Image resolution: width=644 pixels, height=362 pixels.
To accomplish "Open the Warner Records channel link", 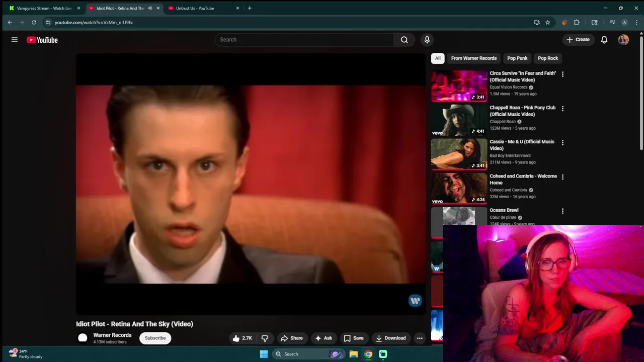I will click(x=112, y=335).
